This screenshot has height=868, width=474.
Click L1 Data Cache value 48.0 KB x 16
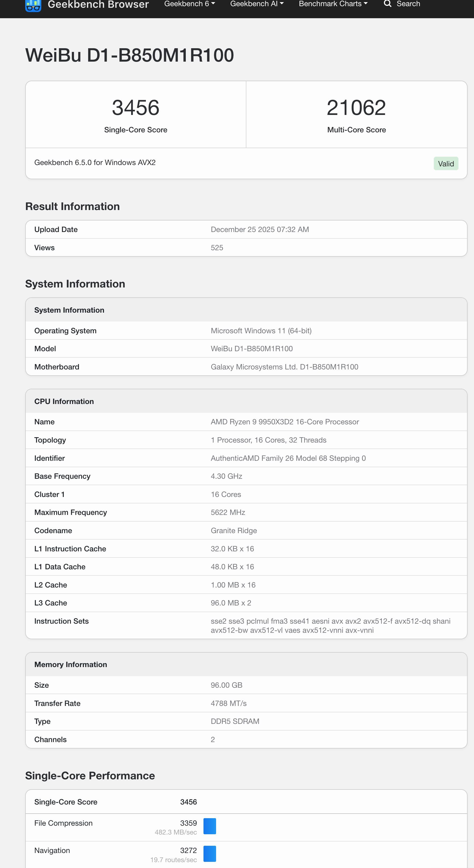[x=232, y=567]
